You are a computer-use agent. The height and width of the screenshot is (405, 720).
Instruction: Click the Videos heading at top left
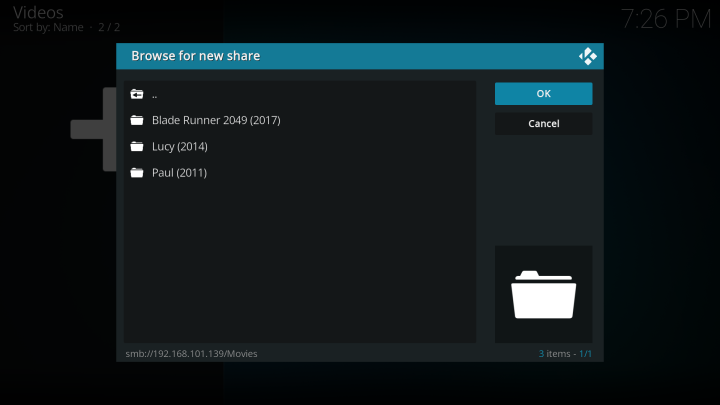(x=38, y=12)
